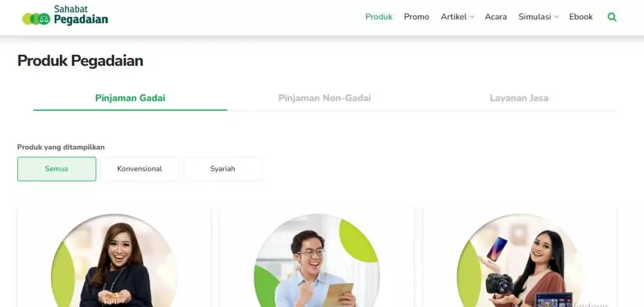This screenshot has height=307, width=644.
Task: Expand the Simulasi dropdown chevron
Action: click(556, 17)
